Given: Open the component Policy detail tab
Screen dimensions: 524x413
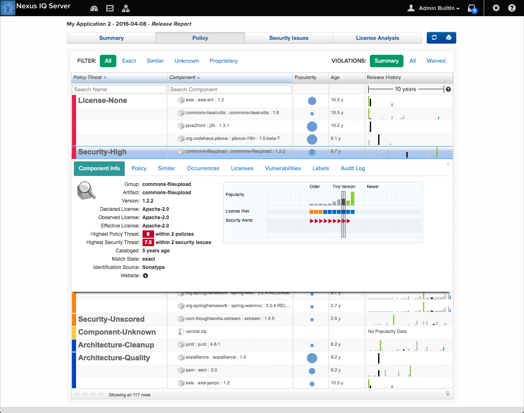Looking at the screenshot, I should [139, 168].
